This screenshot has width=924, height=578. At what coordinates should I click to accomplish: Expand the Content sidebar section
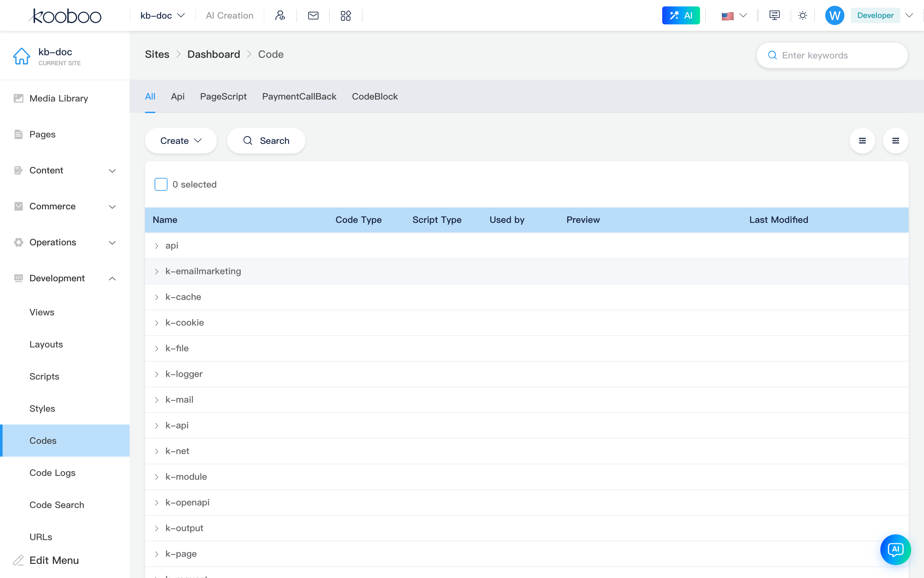coord(65,170)
